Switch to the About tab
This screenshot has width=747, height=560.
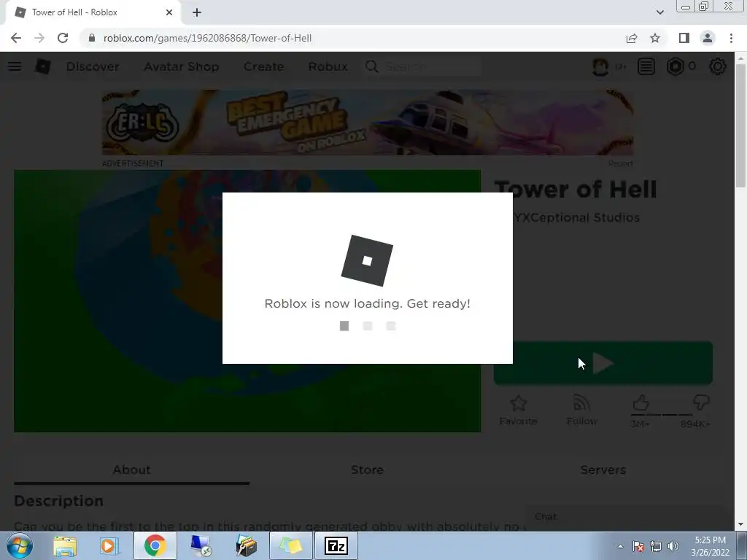click(x=131, y=470)
